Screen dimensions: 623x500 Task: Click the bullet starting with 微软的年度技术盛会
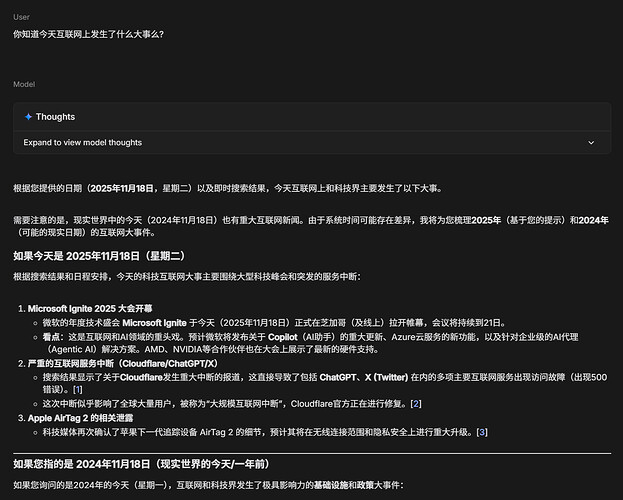coord(274,323)
